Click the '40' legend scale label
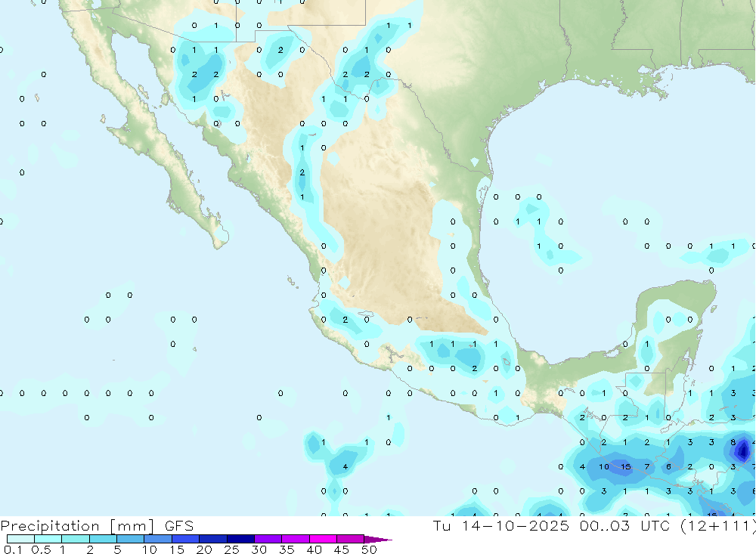 [314, 549]
